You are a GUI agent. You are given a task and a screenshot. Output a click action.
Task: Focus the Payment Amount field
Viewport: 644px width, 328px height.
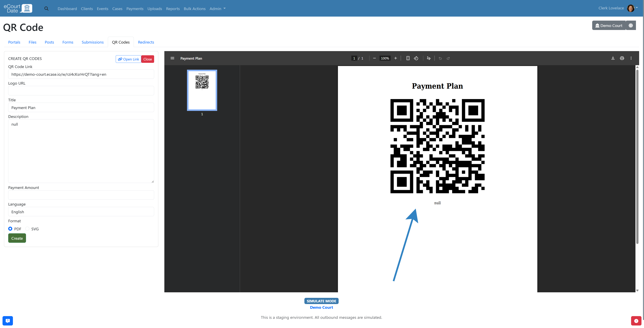[81, 195]
